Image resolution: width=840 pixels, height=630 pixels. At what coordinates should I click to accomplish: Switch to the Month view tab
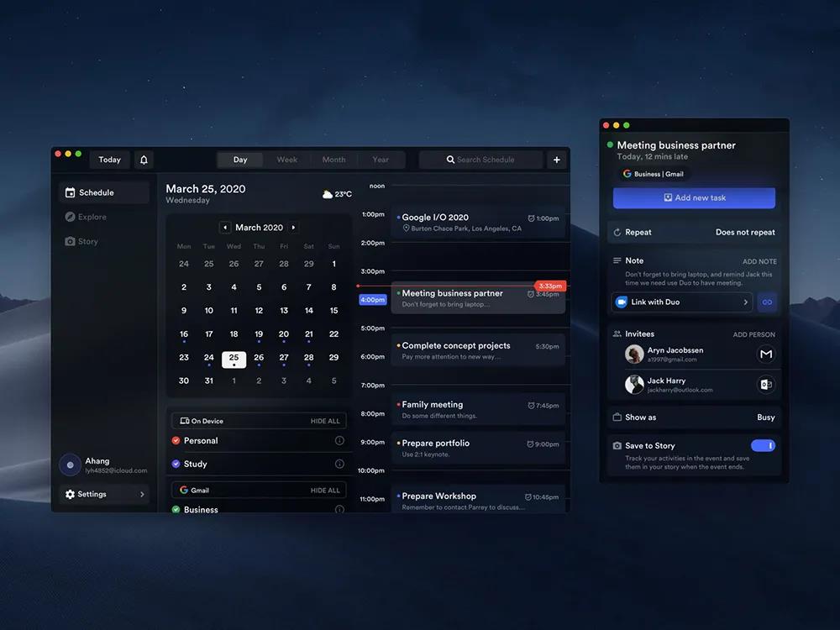point(333,160)
